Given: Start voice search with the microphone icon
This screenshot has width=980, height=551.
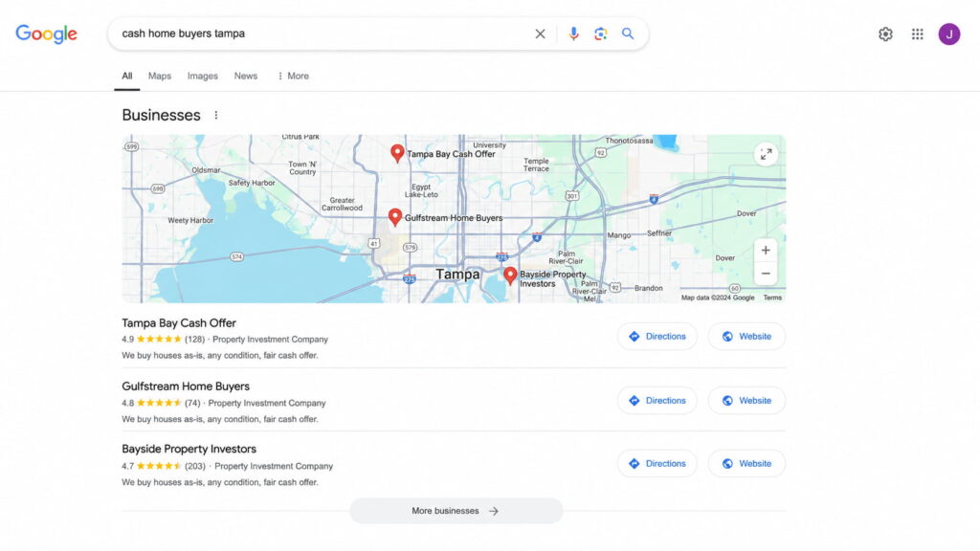Looking at the screenshot, I should pyautogui.click(x=573, y=33).
